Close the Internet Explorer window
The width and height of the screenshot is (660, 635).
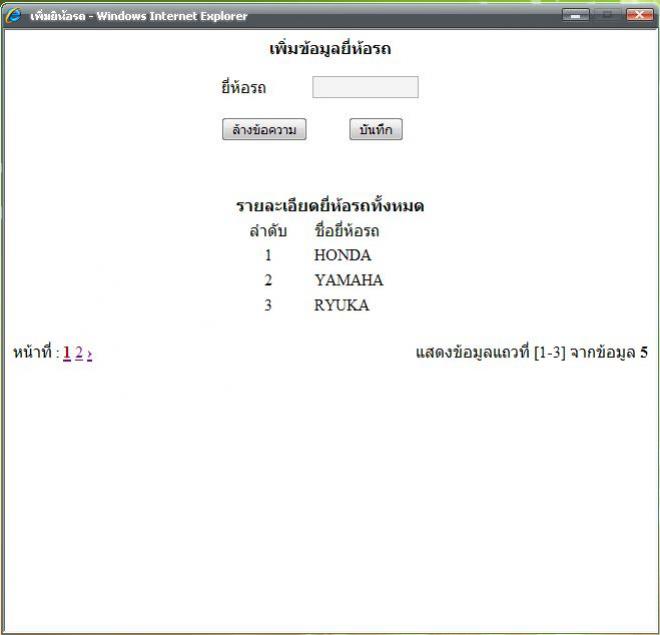[x=639, y=15]
